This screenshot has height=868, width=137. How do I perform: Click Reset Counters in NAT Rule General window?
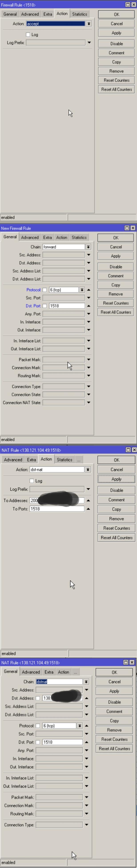tap(115, 739)
